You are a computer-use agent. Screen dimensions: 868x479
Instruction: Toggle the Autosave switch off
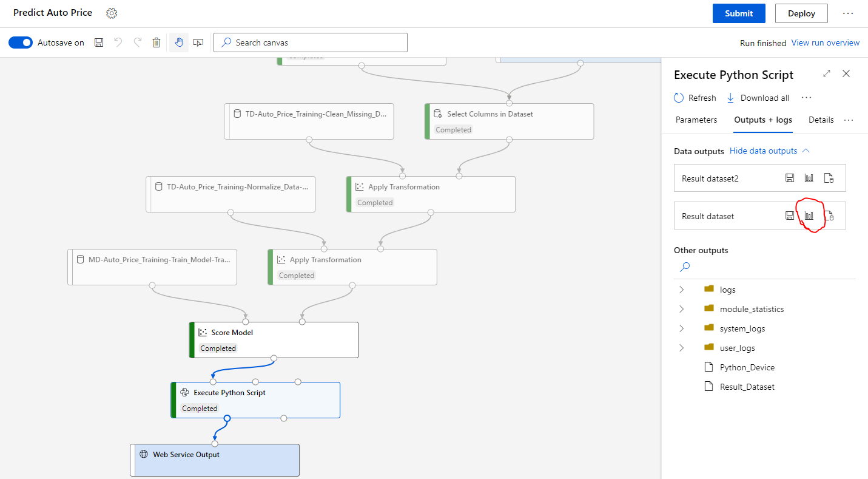[x=21, y=42]
